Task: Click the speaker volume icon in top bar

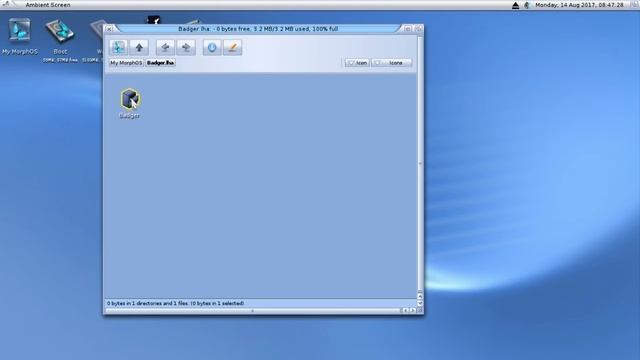Action: 527,5
